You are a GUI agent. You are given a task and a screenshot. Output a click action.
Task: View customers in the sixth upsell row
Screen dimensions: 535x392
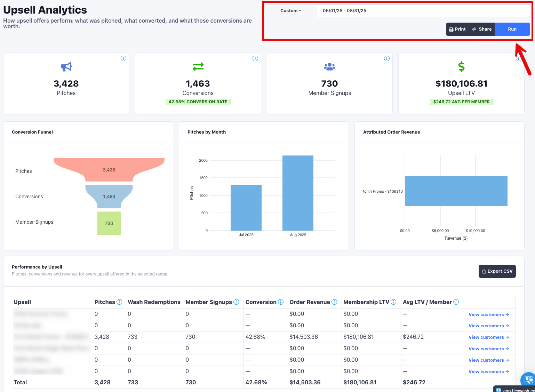tap(489, 372)
